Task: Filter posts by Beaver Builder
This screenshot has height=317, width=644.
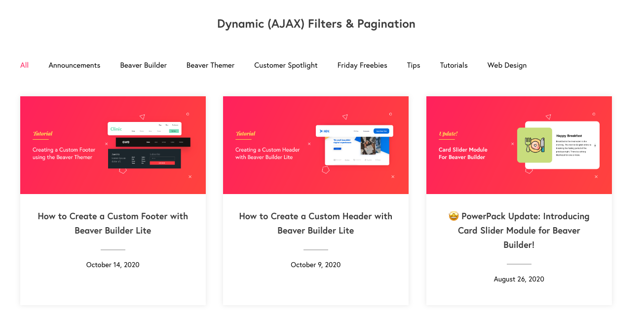Action: pos(144,65)
